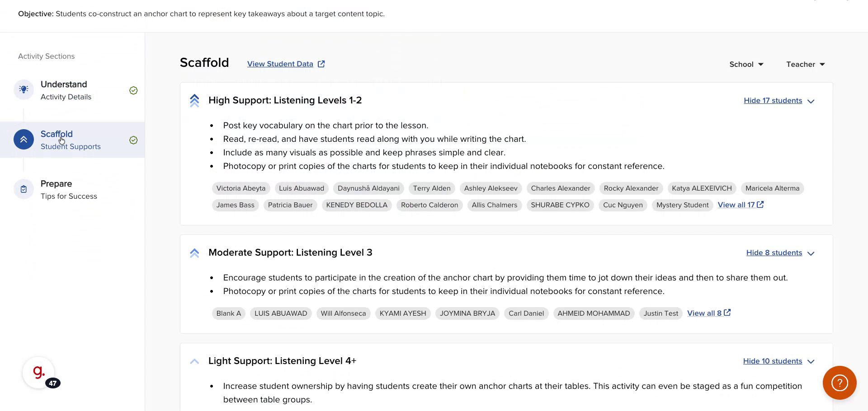
Task: Click the Moderate Support double-chevron icon
Action: pos(194,253)
